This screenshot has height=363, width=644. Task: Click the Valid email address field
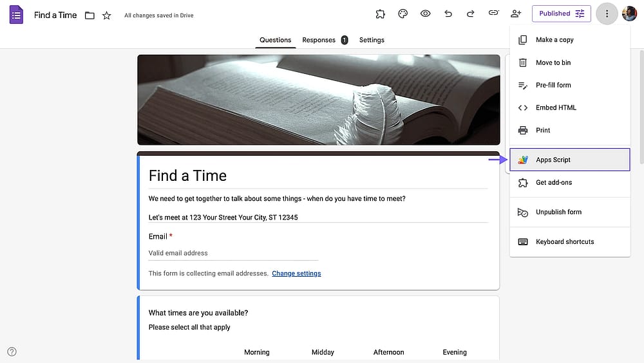tap(233, 253)
